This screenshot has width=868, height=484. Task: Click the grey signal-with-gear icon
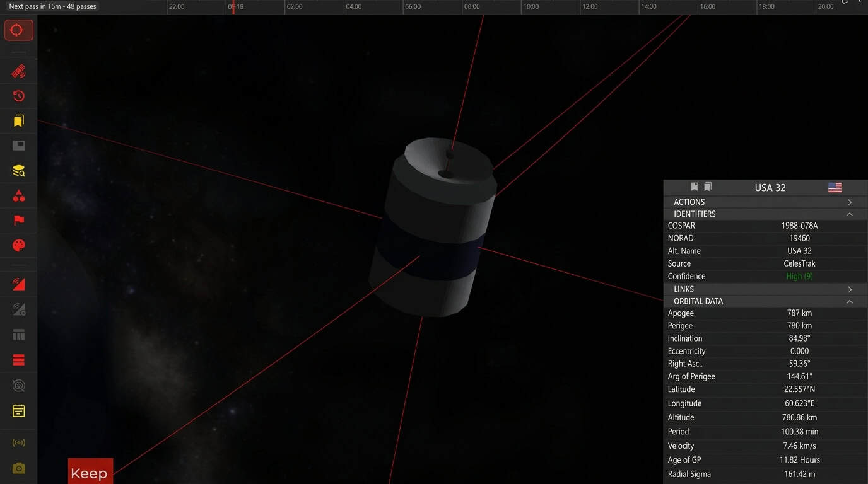[x=19, y=309]
